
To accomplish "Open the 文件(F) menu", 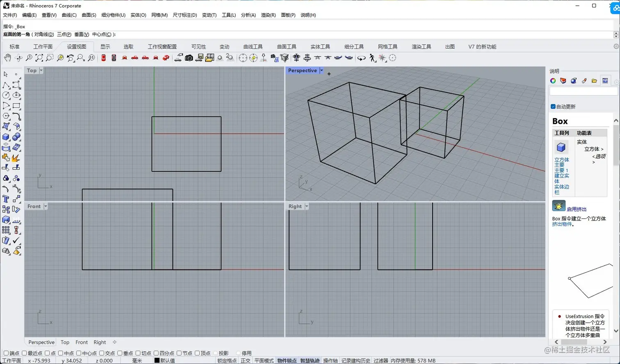I will 10,15.
